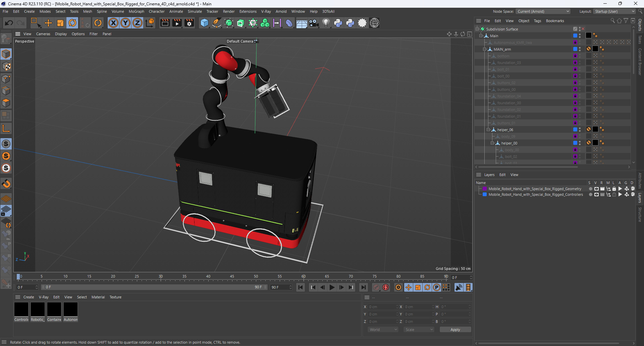Open material manager Texture menu
The width and height of the screenshot is (644, 346).
pyautogui.click(x=115, y=297)
